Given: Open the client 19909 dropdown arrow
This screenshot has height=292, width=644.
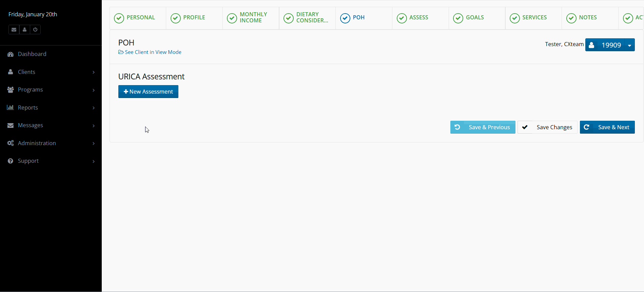Looking at the screenshot, I should pyautogui.click(x=629, y=45).
